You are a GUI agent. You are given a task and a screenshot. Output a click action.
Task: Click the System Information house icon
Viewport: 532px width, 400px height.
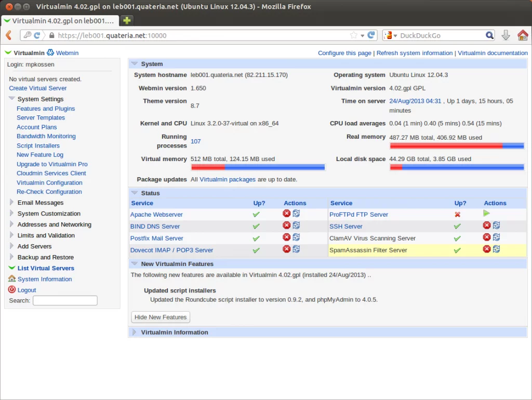(12, 278)
